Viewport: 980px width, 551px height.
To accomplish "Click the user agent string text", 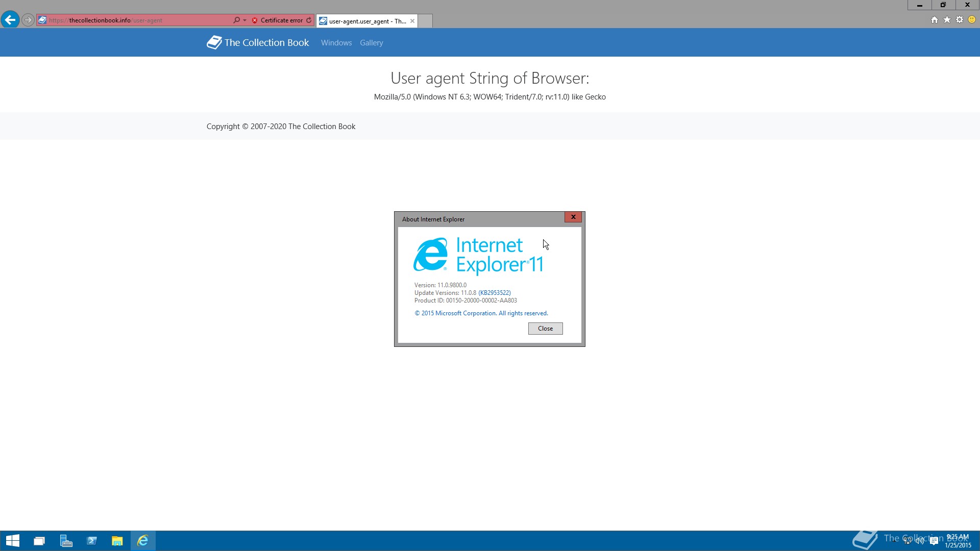I will pos(489,97).
